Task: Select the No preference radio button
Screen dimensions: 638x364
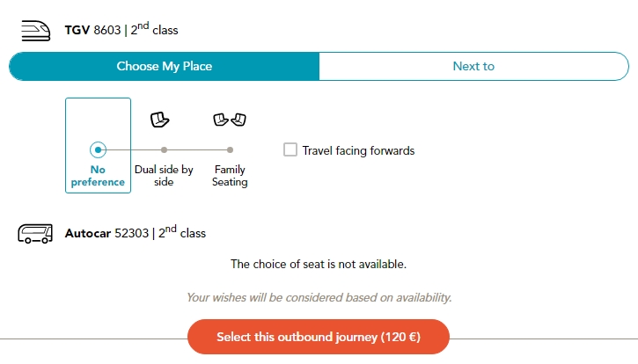Action: 98,150
